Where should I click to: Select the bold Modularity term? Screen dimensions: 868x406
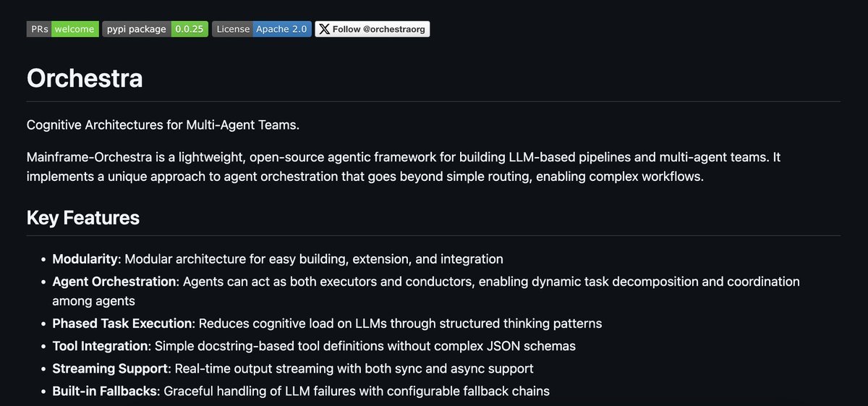(85, 258)
